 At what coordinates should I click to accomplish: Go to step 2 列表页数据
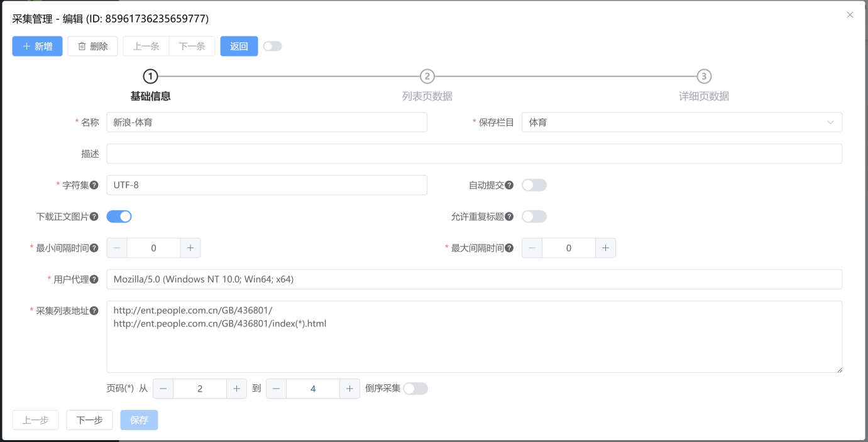coord(427,77)
